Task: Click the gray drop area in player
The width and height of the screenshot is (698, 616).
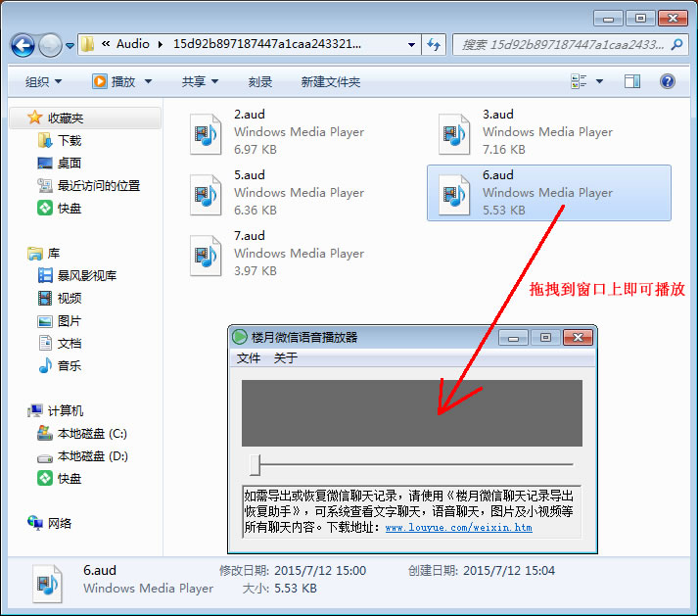Action: [x=412, y=413]
